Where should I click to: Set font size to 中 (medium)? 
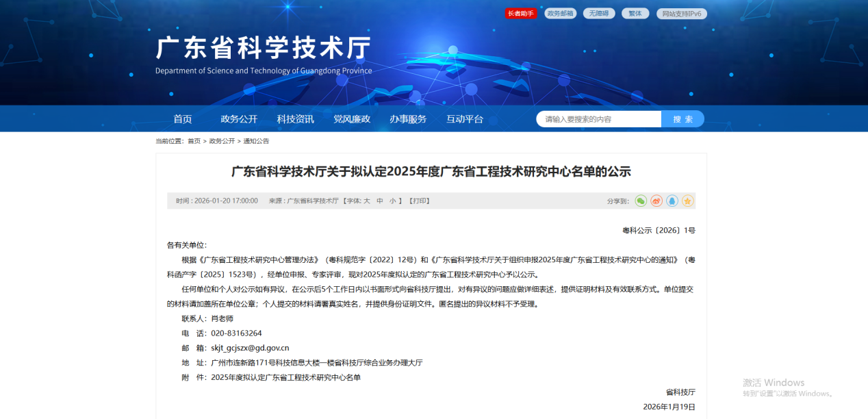tap(379, 201)
